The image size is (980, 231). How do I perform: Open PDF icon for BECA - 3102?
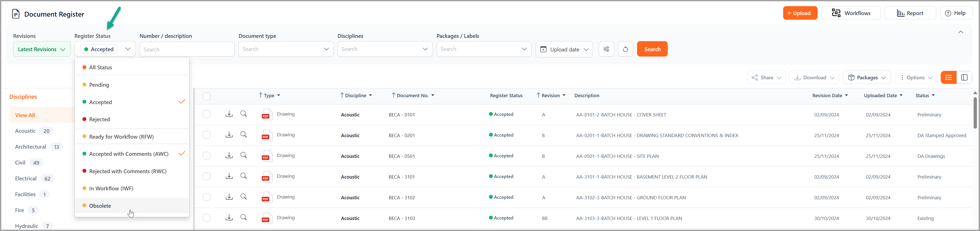pos(267,197)
